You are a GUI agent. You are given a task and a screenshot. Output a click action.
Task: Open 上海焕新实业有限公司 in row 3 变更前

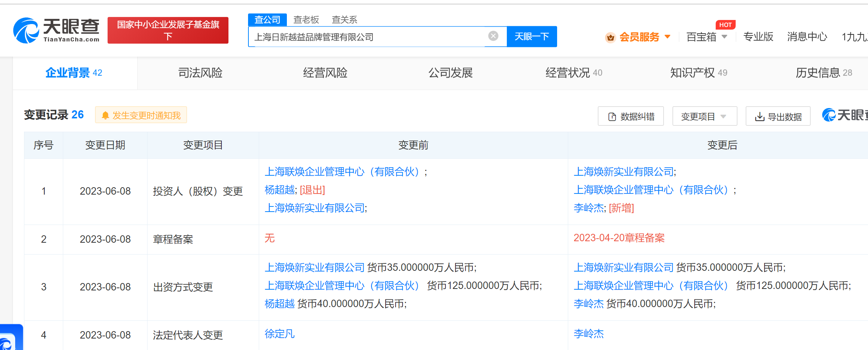tap(315, 267)
